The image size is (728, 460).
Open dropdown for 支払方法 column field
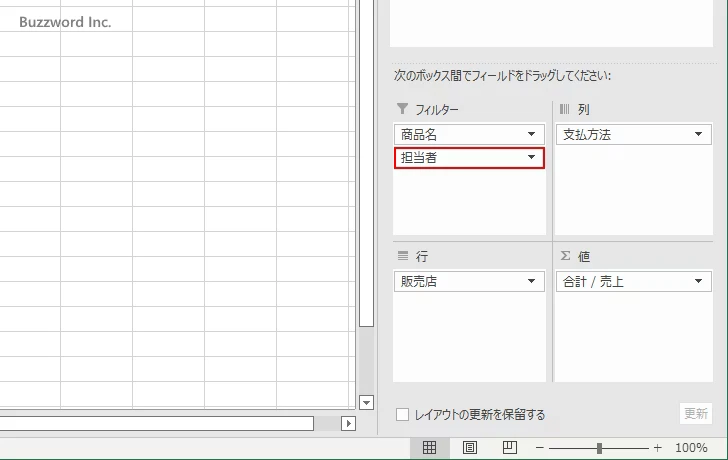pyautogui.click(x=698, y=134)
